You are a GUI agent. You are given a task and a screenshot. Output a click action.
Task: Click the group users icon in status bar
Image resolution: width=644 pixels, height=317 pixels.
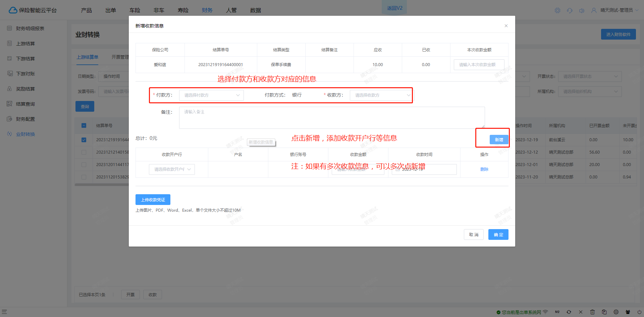pos(628,312)
